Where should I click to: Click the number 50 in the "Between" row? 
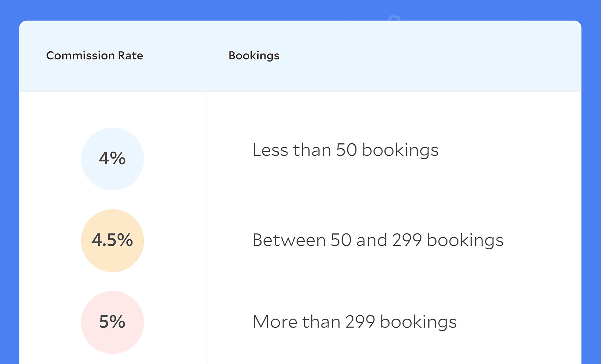341,240
